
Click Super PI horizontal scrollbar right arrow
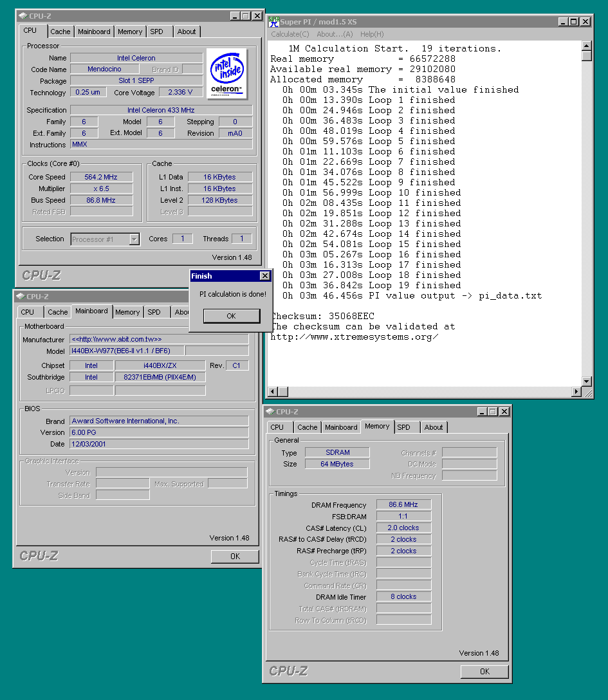[x=576, y=392]
